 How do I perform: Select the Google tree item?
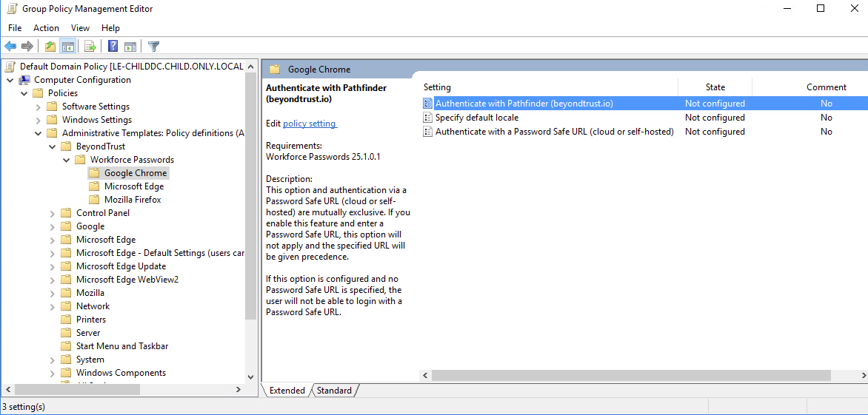pyautogui.click(x=90, y=226)
